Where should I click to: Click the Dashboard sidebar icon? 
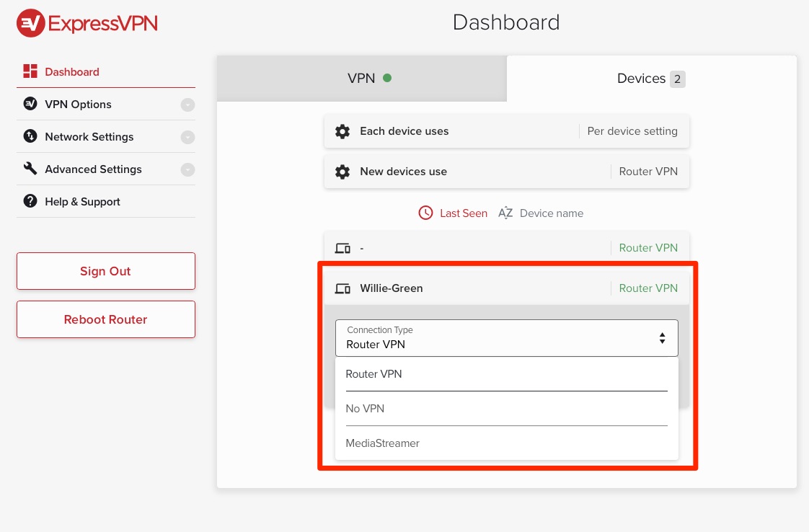pos(30,71)
